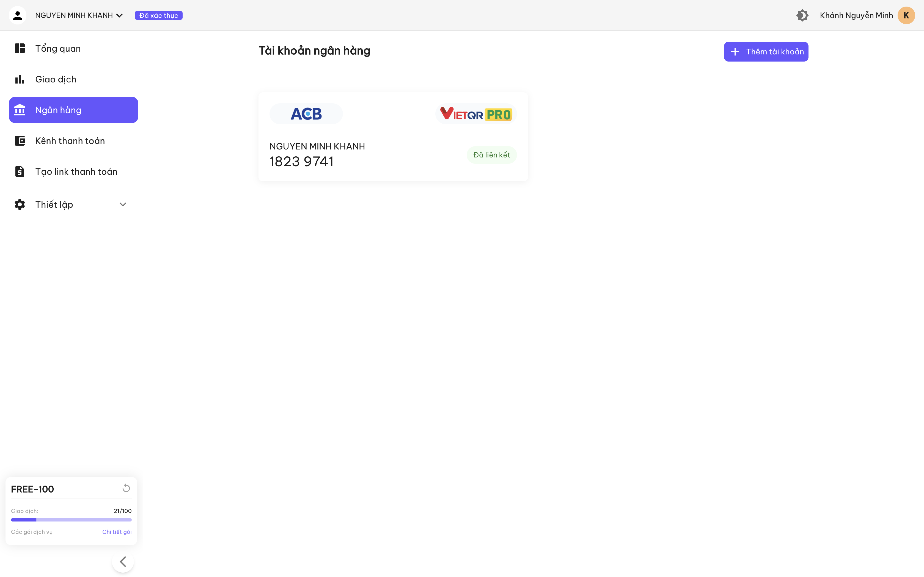The width and height of the screenshot is (924, 577).
Task: Open the user profile icon top left
Action: click(x=18, y=15)
